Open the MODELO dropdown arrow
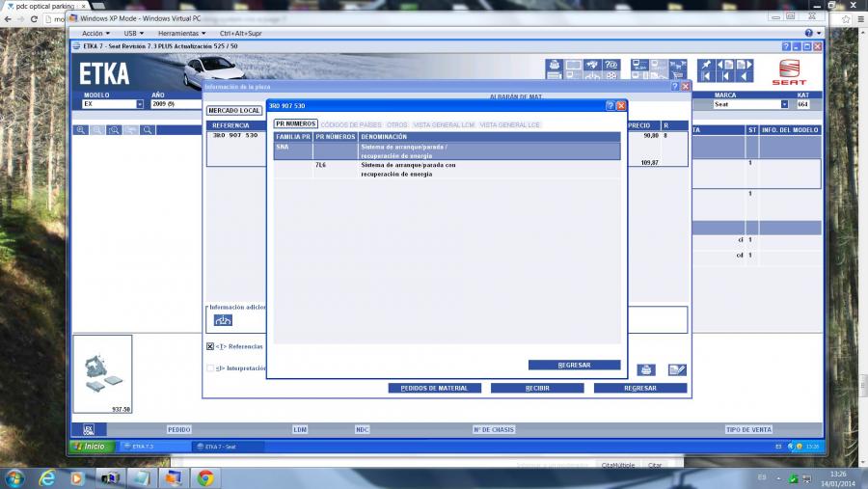The width and height of the screenshot is (868, 489). 140,104
